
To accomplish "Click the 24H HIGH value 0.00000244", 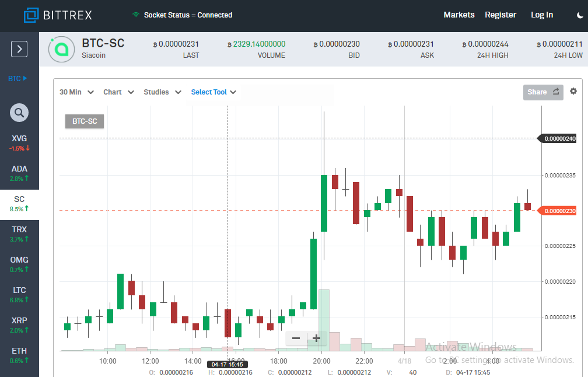I will point(485,44).
